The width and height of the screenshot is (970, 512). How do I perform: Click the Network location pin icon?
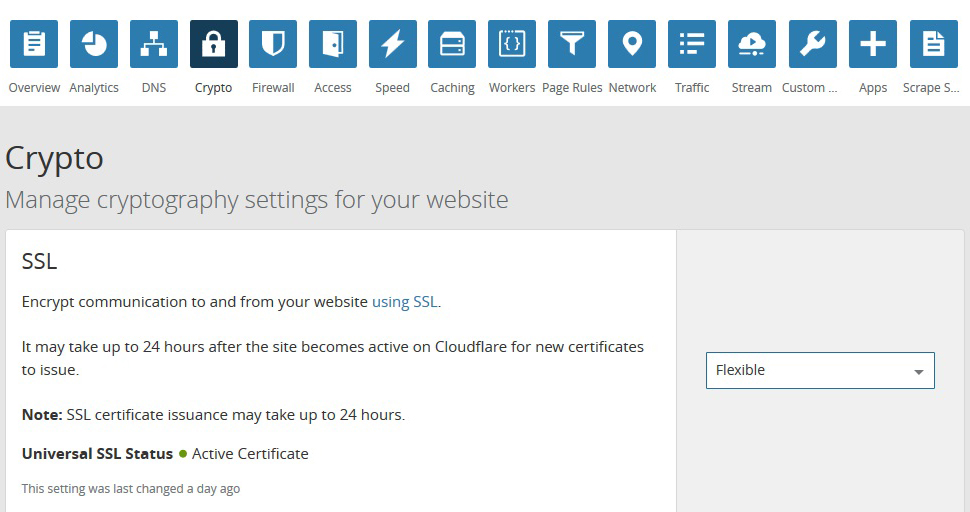click(632, 44)
